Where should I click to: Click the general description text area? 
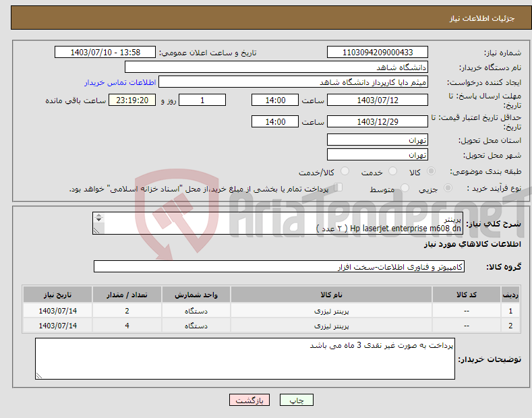[278, 223]
